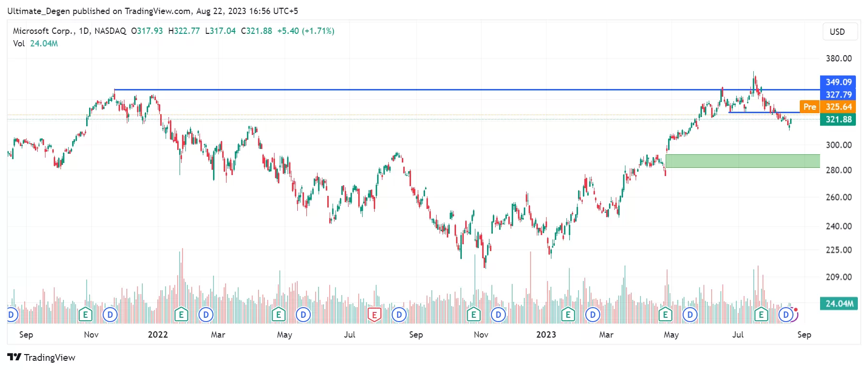The height and width of the screenshot is (370, 868).
Task: Select the green support zone rectangle
Action: coord(743,161)
